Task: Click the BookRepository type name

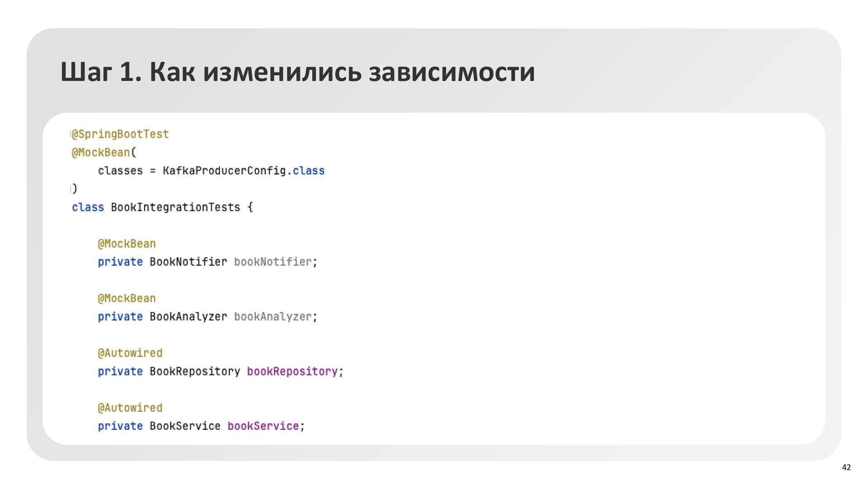Action: [195, 371]
